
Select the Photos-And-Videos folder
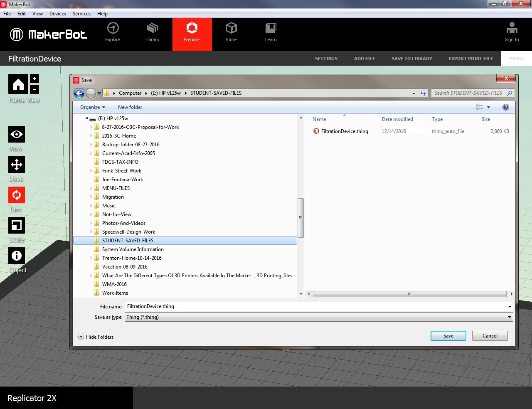coord(123,223)
